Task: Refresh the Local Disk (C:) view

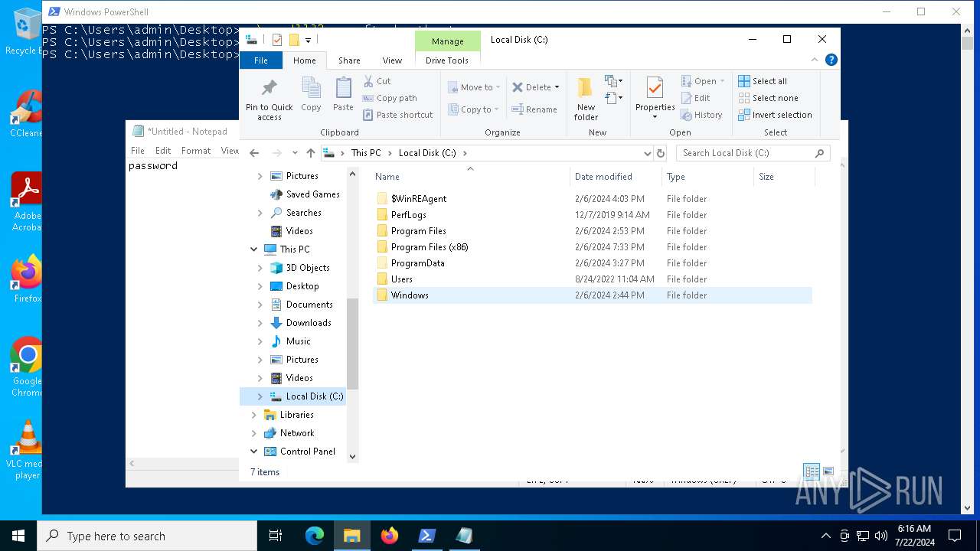Action: (x=662, y=153)
